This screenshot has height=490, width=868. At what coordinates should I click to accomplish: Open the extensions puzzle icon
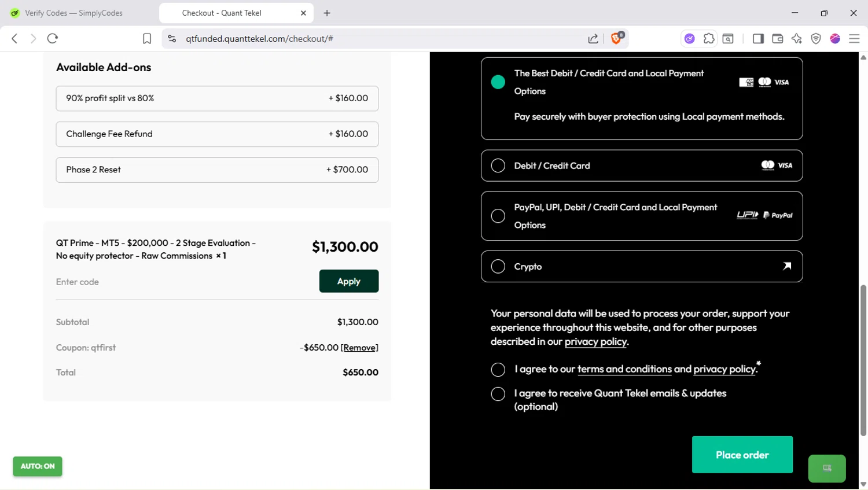tap(709, 39)
